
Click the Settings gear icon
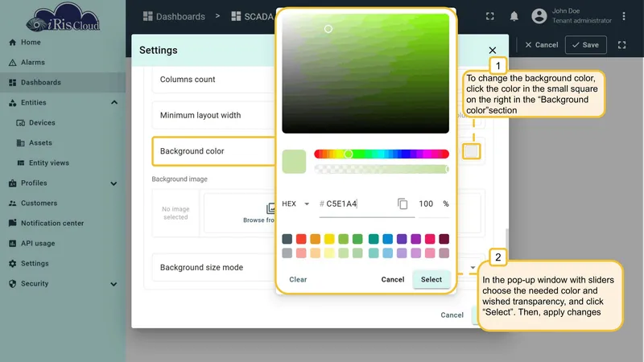point(12,264)
